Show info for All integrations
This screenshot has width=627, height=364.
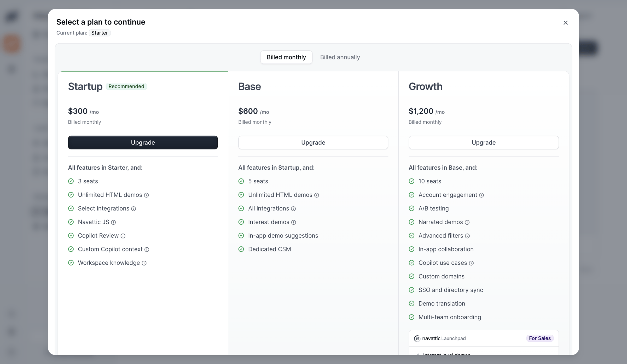[x=293, y=209]
